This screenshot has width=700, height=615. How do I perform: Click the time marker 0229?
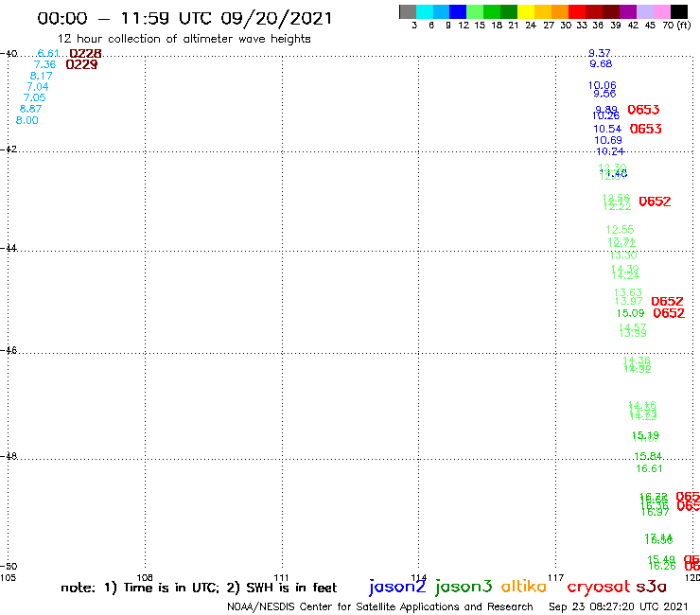[81, 64]
